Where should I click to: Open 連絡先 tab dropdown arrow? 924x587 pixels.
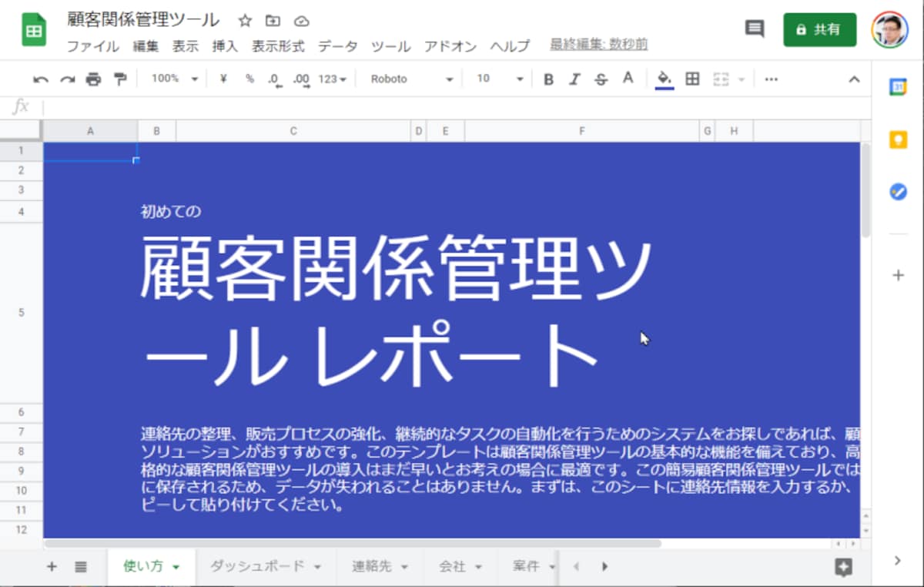pos(404,567)
